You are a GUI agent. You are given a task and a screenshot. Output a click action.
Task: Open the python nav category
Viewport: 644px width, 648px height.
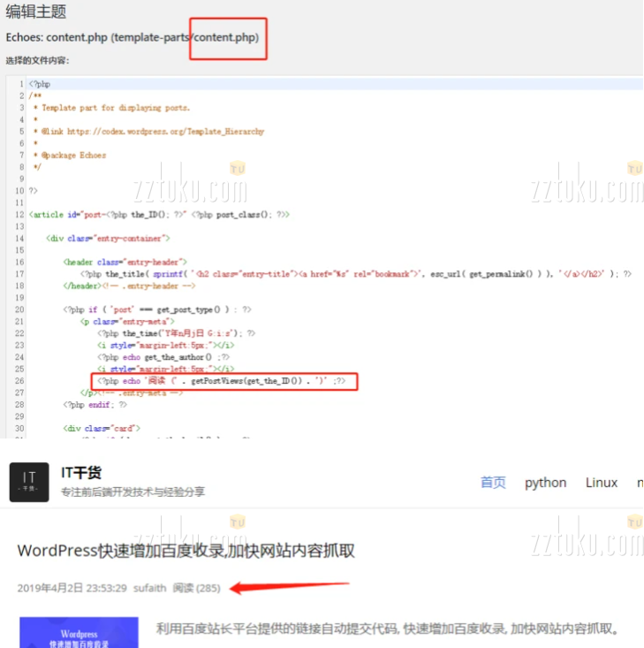pyautogui.click(x=545, y=483)
